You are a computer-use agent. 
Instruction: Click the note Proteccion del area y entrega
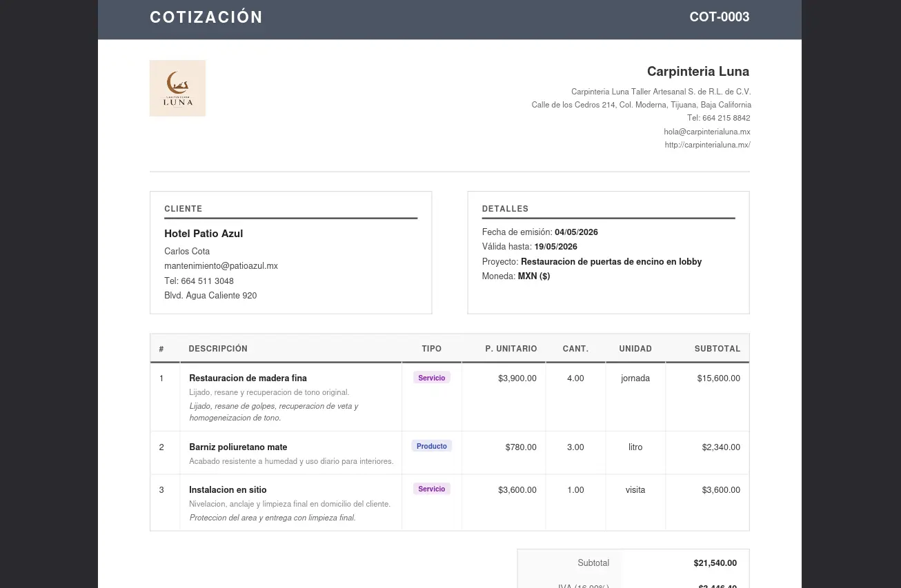[273, 518]
